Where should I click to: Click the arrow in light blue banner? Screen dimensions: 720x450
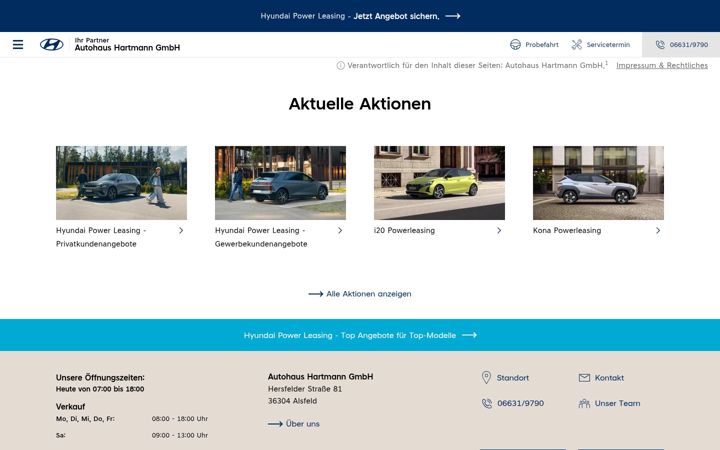(469, 335)
